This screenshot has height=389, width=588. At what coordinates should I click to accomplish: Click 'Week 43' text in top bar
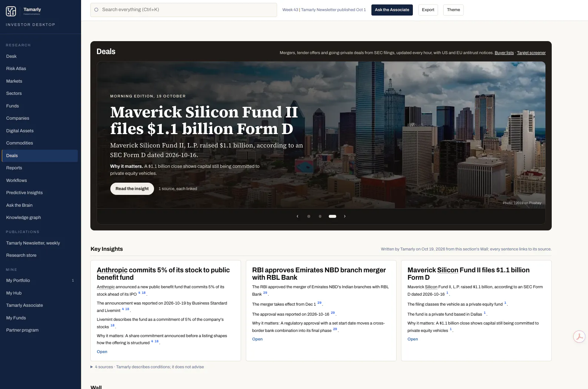[290, 10]
